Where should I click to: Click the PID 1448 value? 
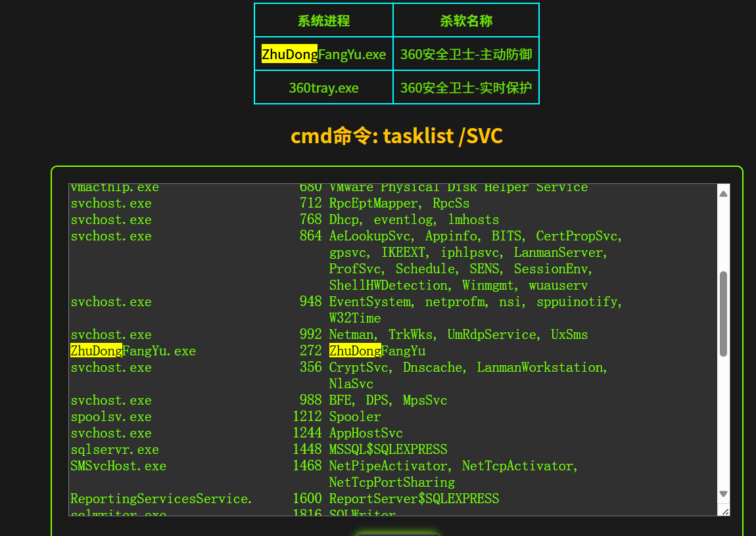pos(307,449)
